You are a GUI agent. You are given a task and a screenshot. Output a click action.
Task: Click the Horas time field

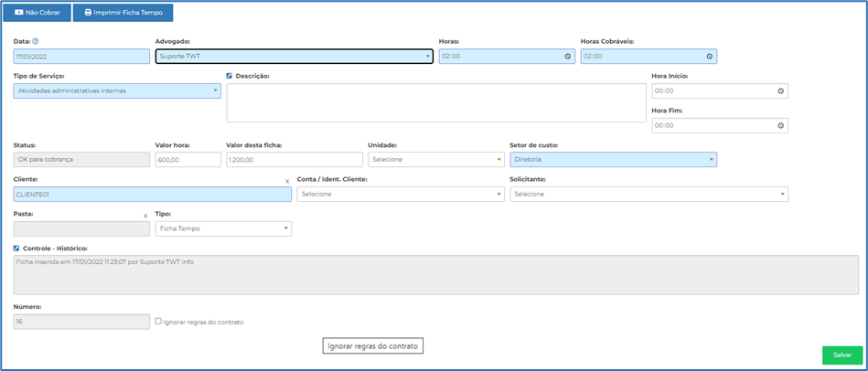[x=507, y=57]
